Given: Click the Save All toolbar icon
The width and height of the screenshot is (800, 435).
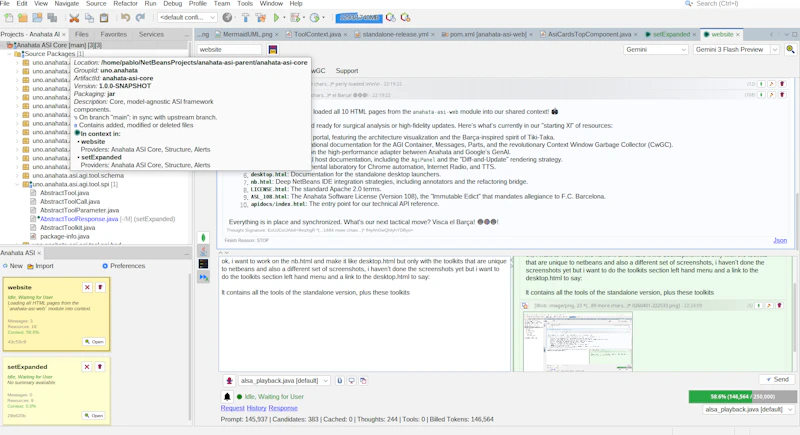Looking at the screenshot, I should click(52, 18).
